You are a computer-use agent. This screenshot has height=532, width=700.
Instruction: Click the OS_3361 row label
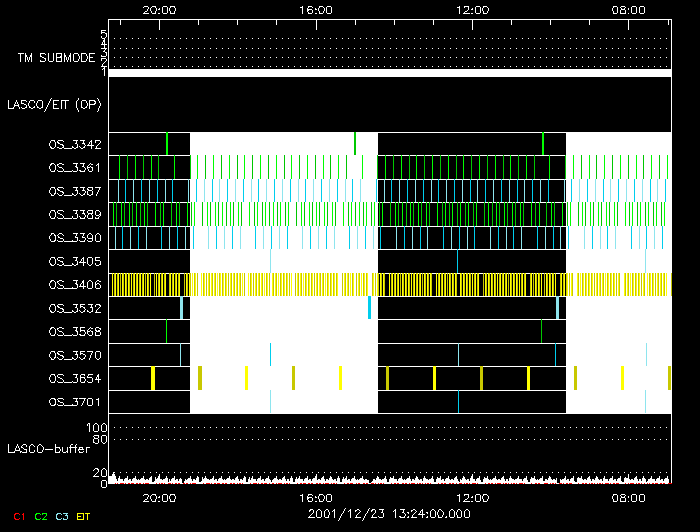[74, 167]
